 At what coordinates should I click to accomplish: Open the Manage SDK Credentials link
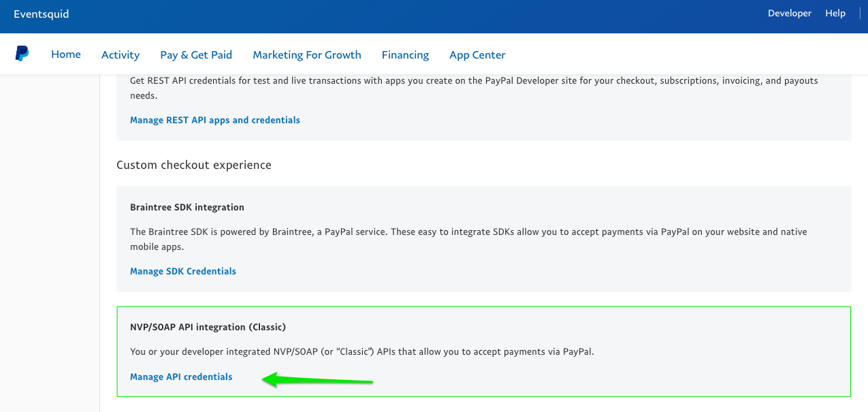pyautogui.click(x=183, y=271)
